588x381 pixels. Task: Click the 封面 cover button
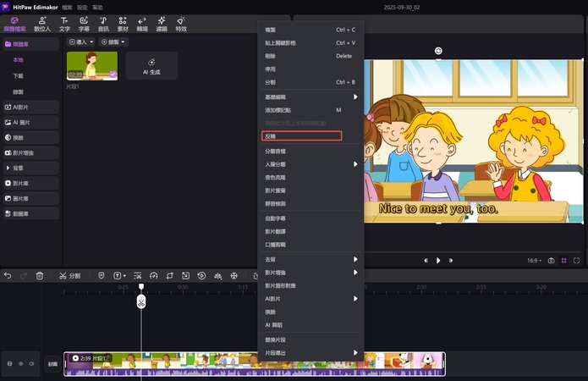tap(52, 363)
